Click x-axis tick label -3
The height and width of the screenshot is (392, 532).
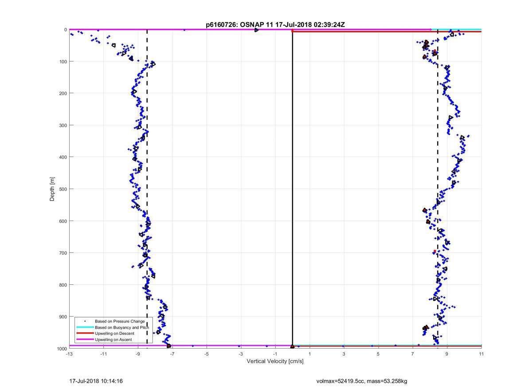click(241, 353)
